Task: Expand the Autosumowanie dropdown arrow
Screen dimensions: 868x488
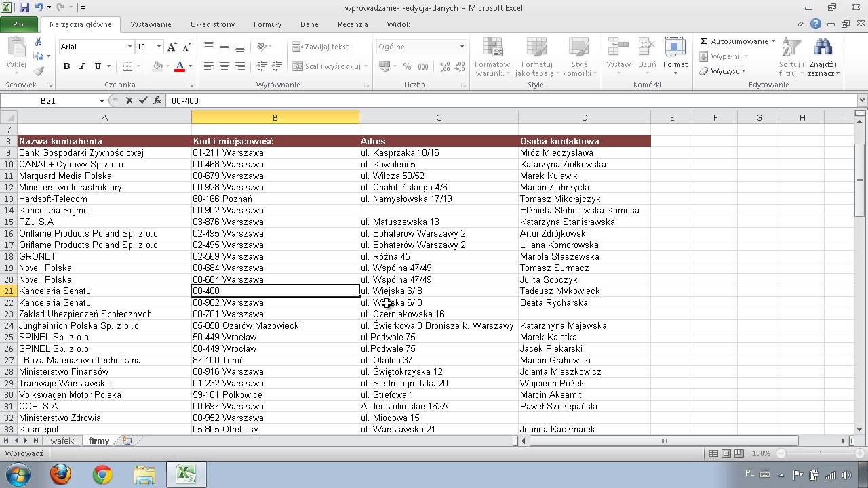Action: click(773, 41)
